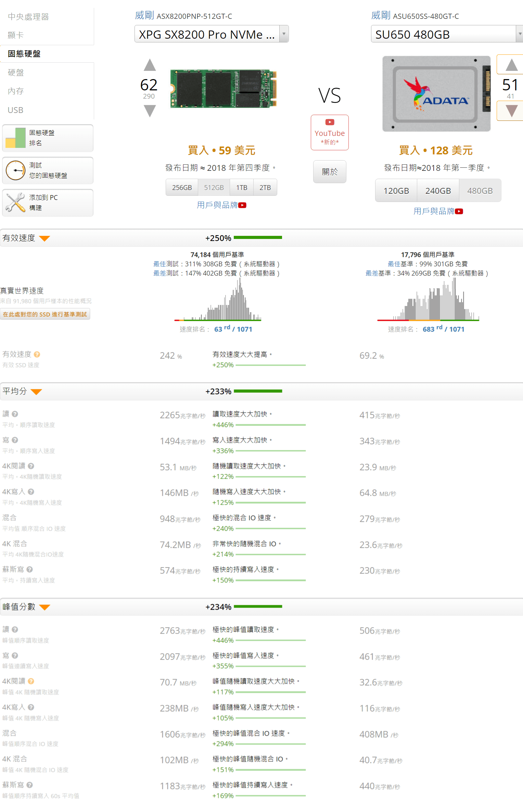Click the 關於 button
This screenshot has height=812, width=523.
point(330,172)
